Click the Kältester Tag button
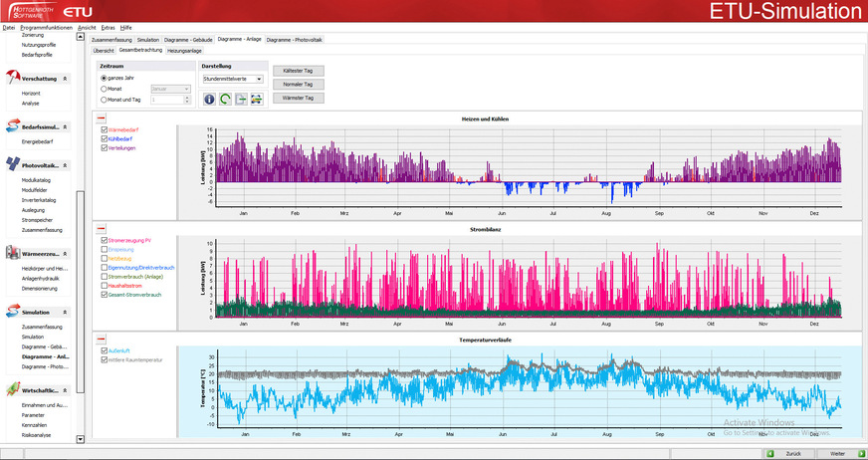Image resolution: width=868 pixels, height=460 pixels. pyautogui.click(x=299, y=71)
